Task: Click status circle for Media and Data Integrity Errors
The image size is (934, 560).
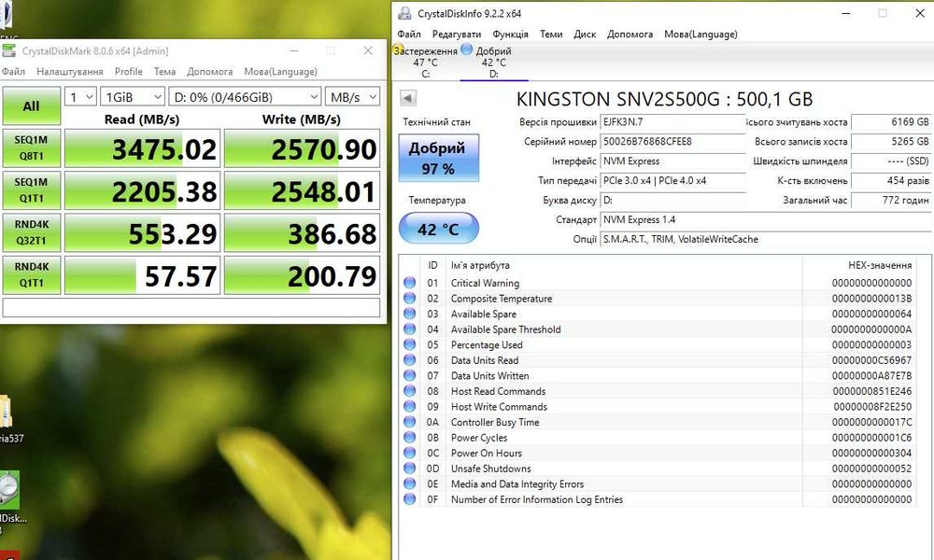Action: [409, 483]
